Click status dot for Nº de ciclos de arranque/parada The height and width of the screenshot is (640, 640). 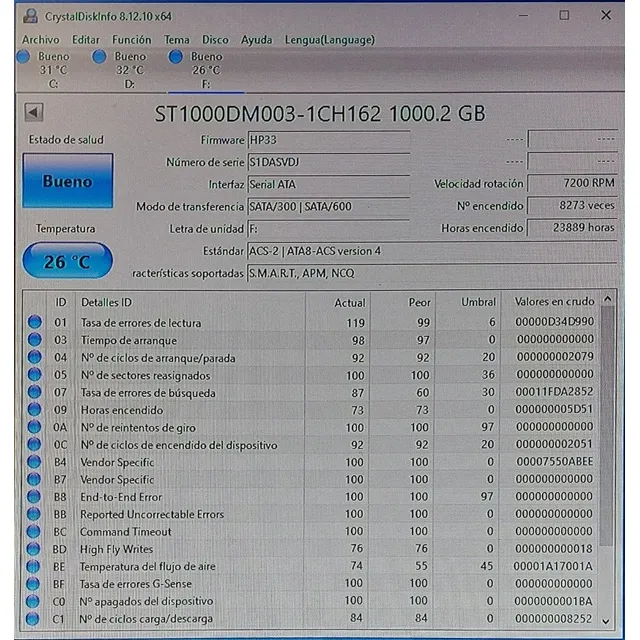[35, 357]
